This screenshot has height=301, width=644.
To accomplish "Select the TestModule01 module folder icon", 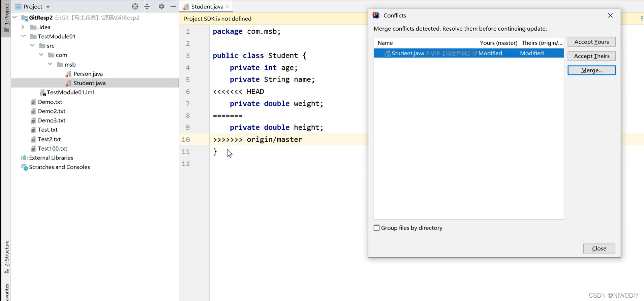I will point(33,36).
